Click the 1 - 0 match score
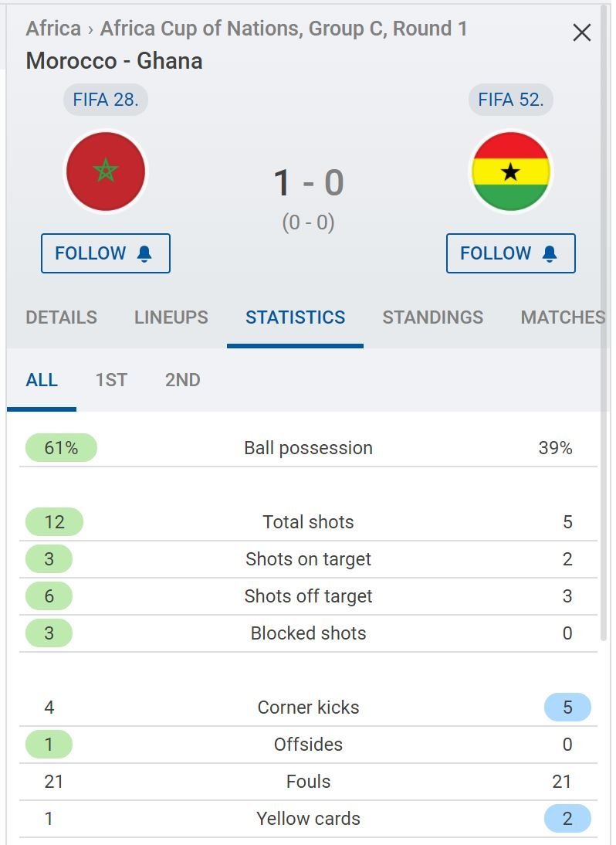 (309, 183)
